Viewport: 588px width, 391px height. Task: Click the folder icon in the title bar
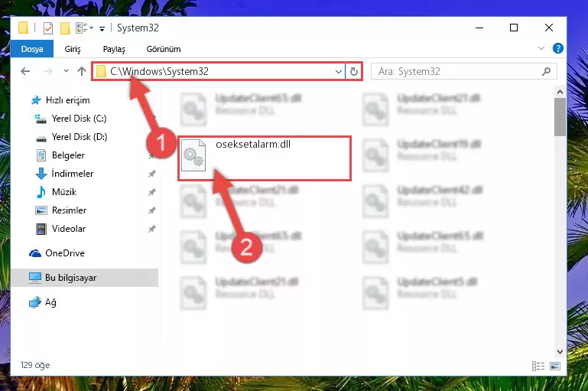(x=23, y=28)
